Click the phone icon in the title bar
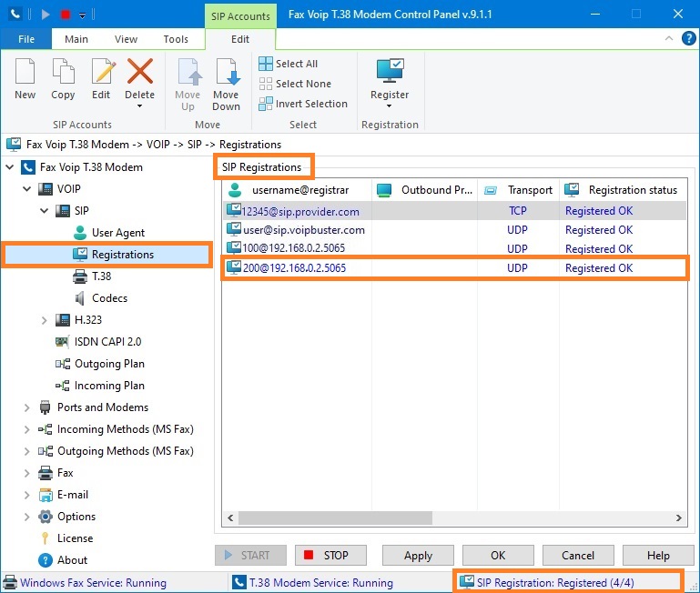Screen dimensions: 700x593 point(15,15)
